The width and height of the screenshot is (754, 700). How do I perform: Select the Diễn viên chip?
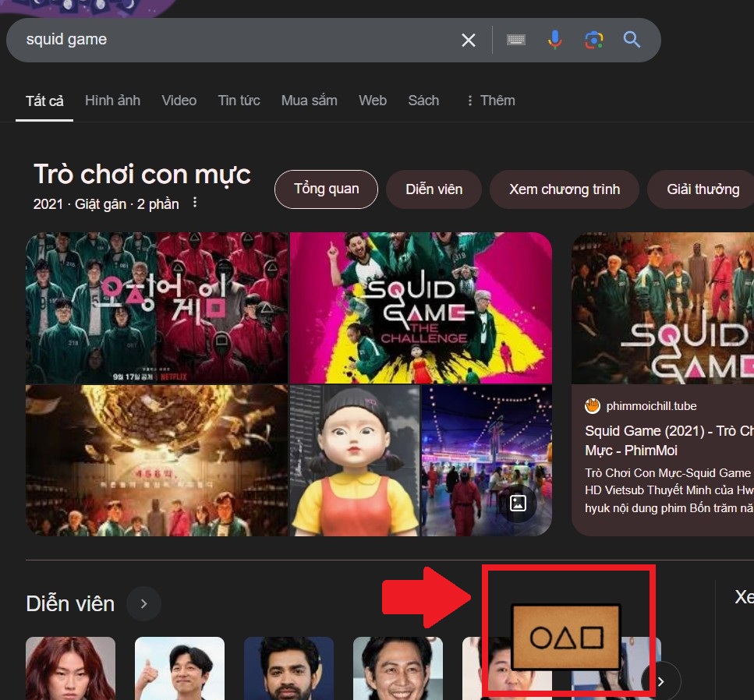click(x=434, y=189)
